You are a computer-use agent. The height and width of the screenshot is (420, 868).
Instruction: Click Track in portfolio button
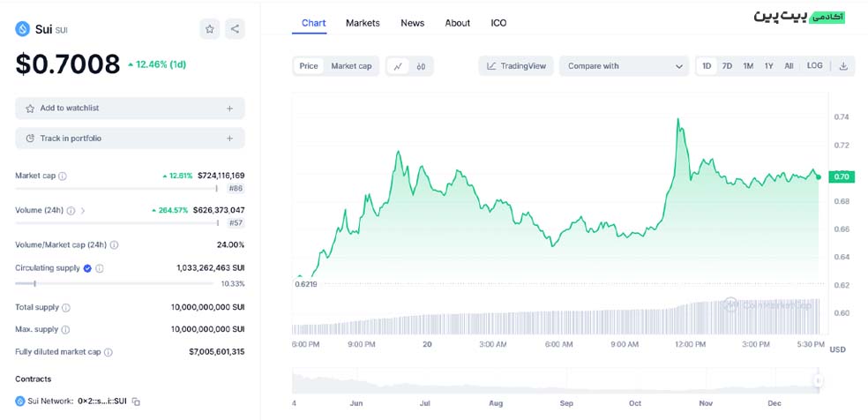pos(129,139)
